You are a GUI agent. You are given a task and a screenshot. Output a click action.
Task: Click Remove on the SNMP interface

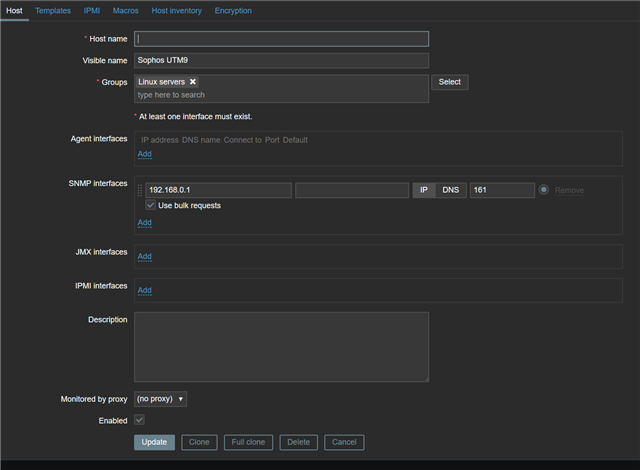pyautogui.click(x=569, y=191)
